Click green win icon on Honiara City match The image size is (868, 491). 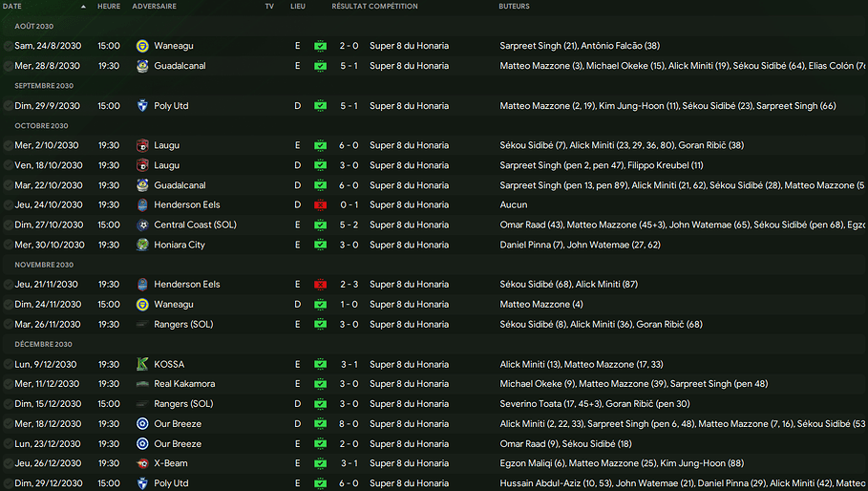point(320,245)
